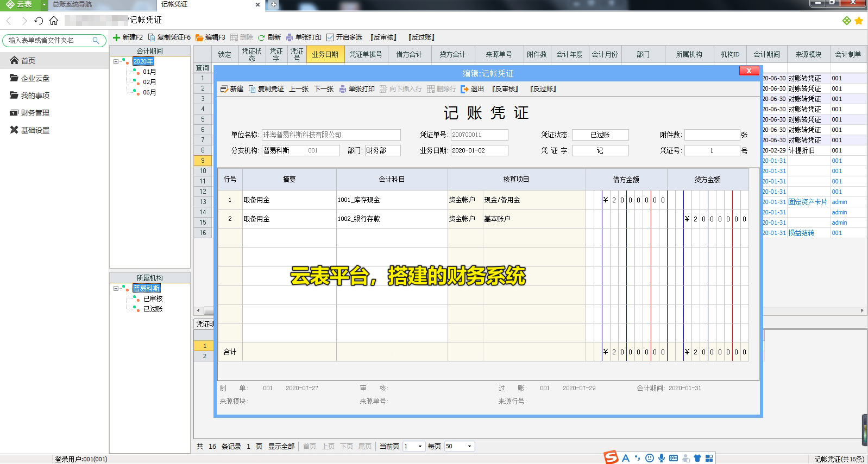Open the soft keyboard icon in the IME bar
The height and width of the screenshot is (464, 868).
tap(674, 458)
